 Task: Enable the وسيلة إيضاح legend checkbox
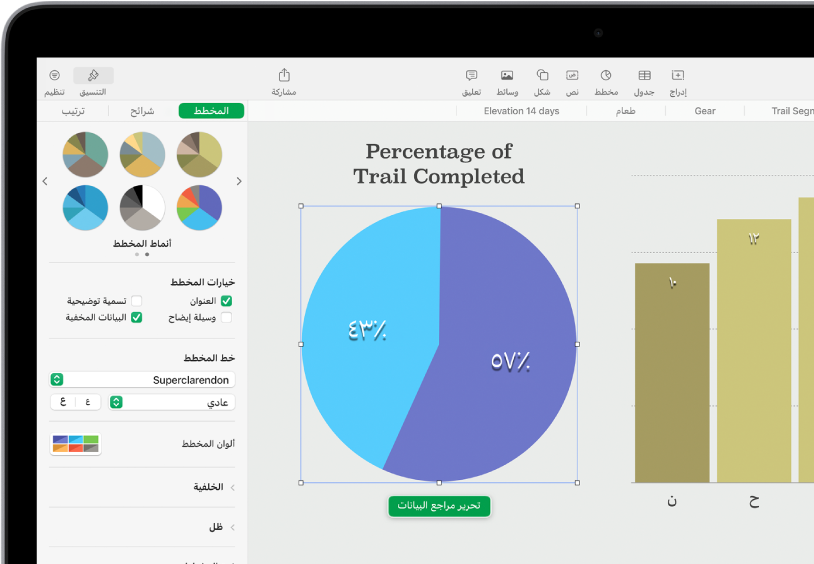pyautogui.click(x=226, y=318)
